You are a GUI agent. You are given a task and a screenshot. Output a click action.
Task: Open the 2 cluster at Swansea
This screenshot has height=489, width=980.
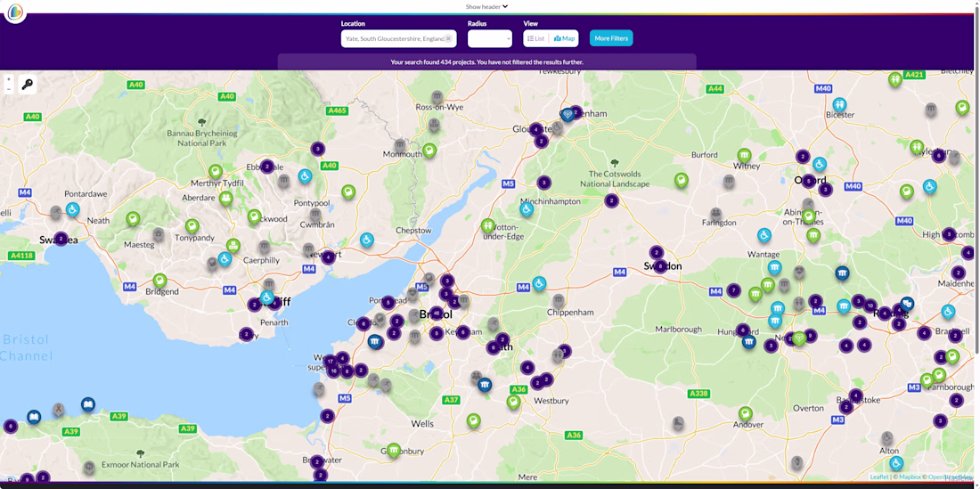(x=61, y=239)
